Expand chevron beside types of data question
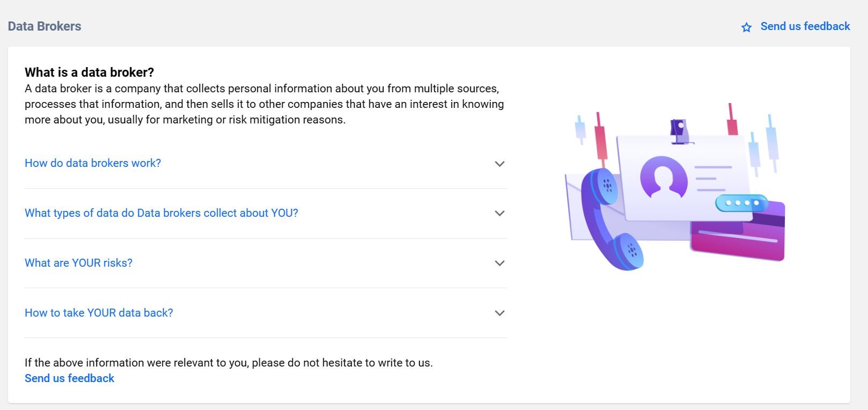 click(500, 214)
